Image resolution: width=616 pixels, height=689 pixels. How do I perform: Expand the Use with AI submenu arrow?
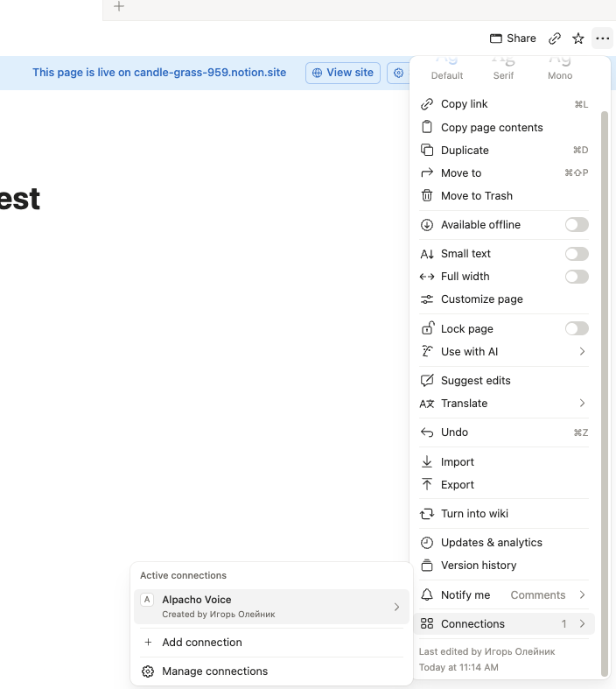tap(582, 352)
